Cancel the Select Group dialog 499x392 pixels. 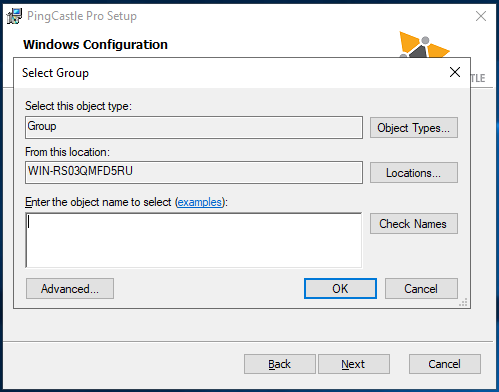click(x=421, y=289)
